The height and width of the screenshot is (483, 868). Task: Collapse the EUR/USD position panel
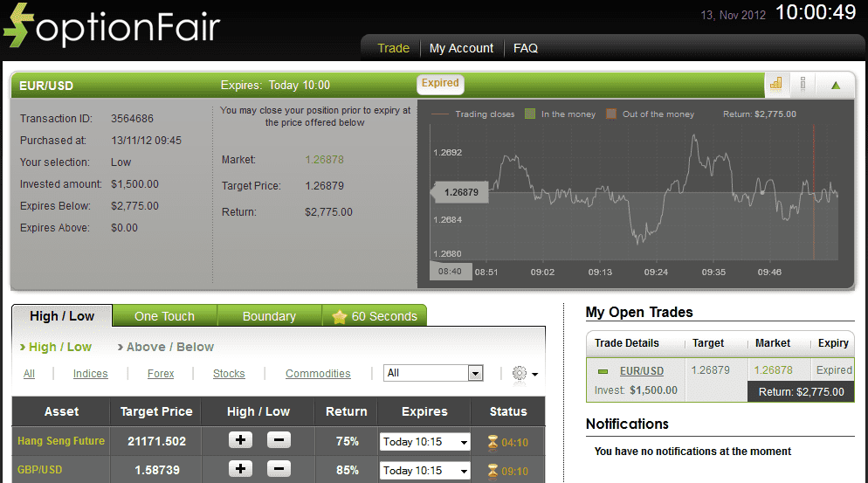[836, 86]
